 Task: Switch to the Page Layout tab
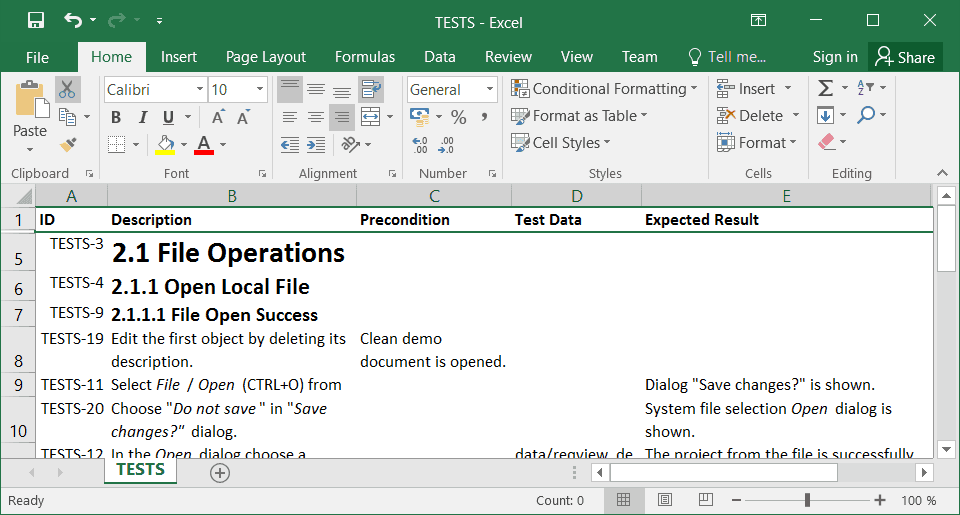[265, 57]
